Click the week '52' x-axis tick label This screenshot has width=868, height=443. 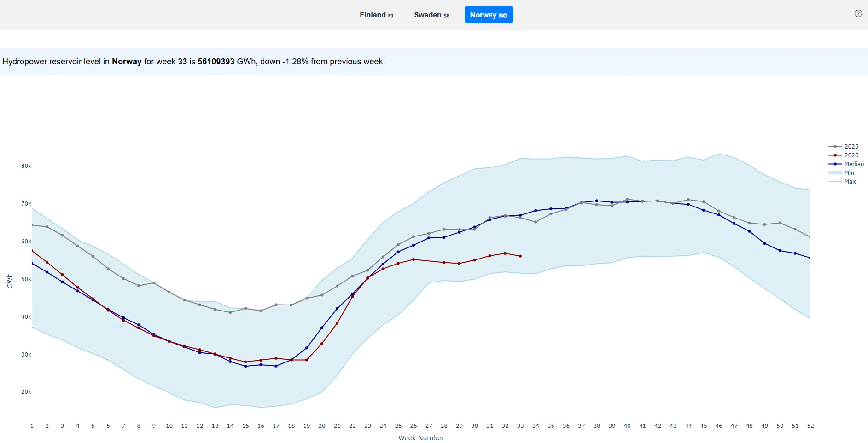pos(810,426)
